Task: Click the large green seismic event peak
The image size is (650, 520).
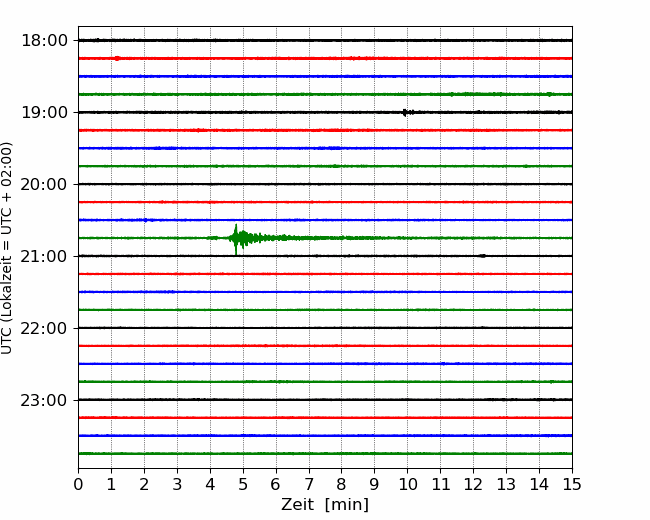Action: 236,239
